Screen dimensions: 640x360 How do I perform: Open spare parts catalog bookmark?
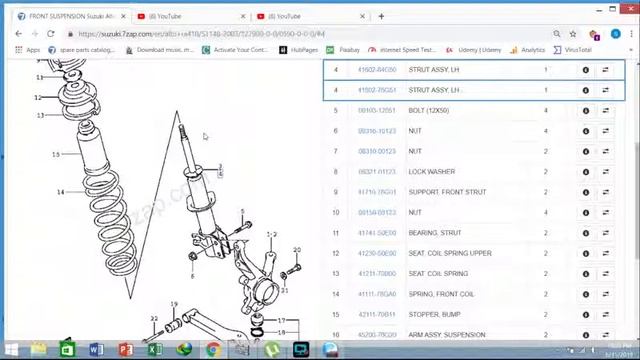pos(82,50)
